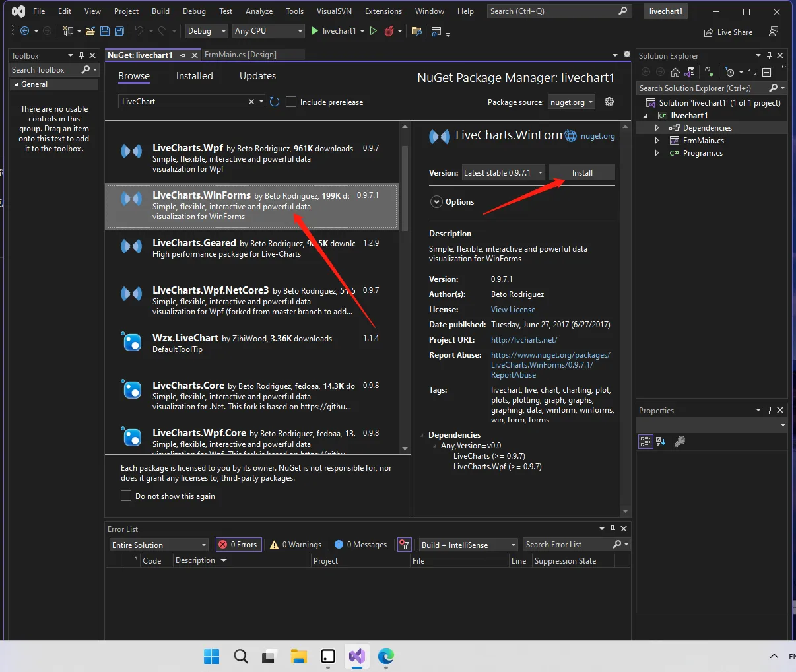The width and height of the screenshot is (796, 672).
Task: Click the Properties panel Alphabetical sort icon
Action: tap(661, 442)
